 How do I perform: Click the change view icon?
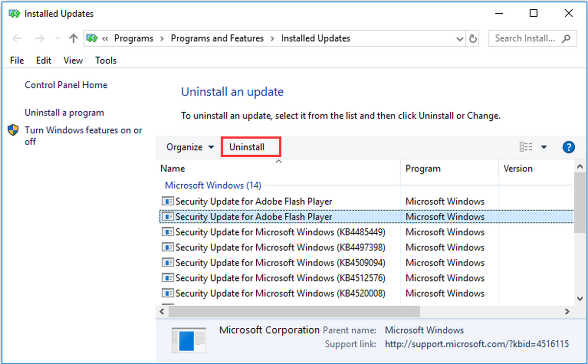point(526,147)
